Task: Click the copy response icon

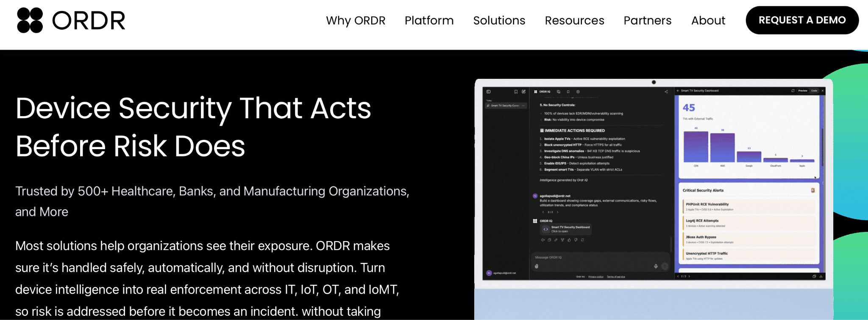Action: 549,240
